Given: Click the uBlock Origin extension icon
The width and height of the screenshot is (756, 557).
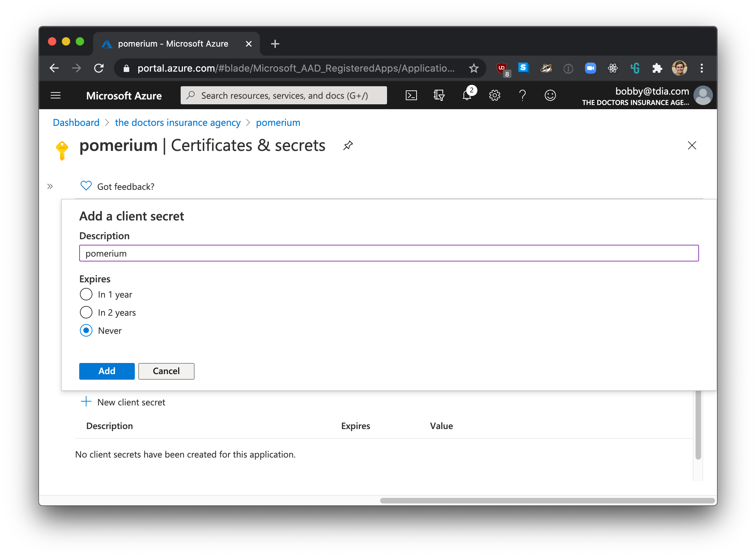Looking at the screenshot, I should [502, 69].
